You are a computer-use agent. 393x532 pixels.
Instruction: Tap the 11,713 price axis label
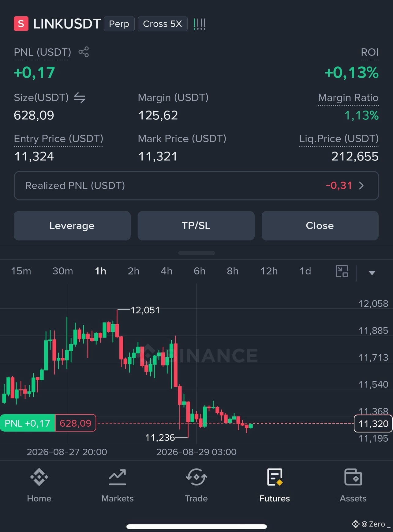(x=373, y=357)
